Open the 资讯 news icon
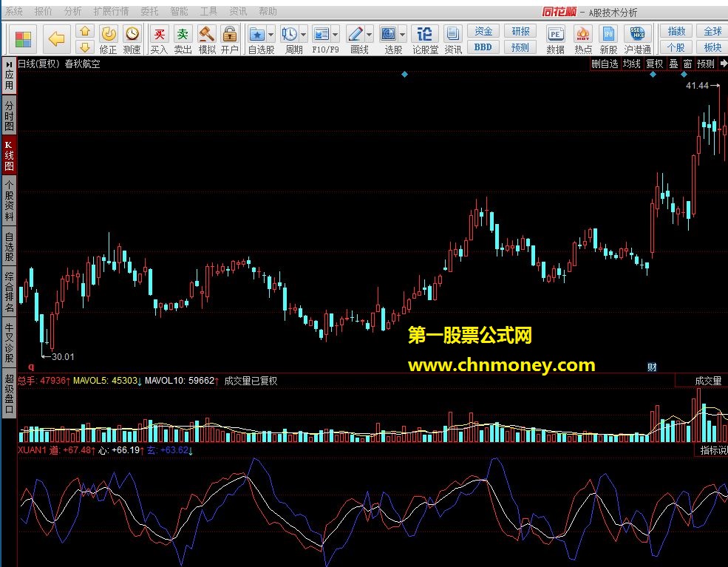This screenshot has width=728, height=567. pyautogui.click(x=452, y=39)
